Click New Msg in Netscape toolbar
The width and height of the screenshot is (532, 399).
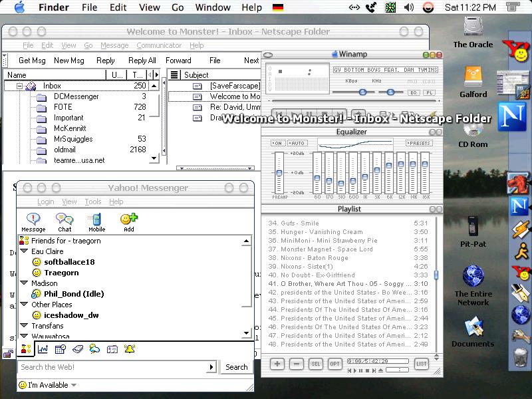69,61
